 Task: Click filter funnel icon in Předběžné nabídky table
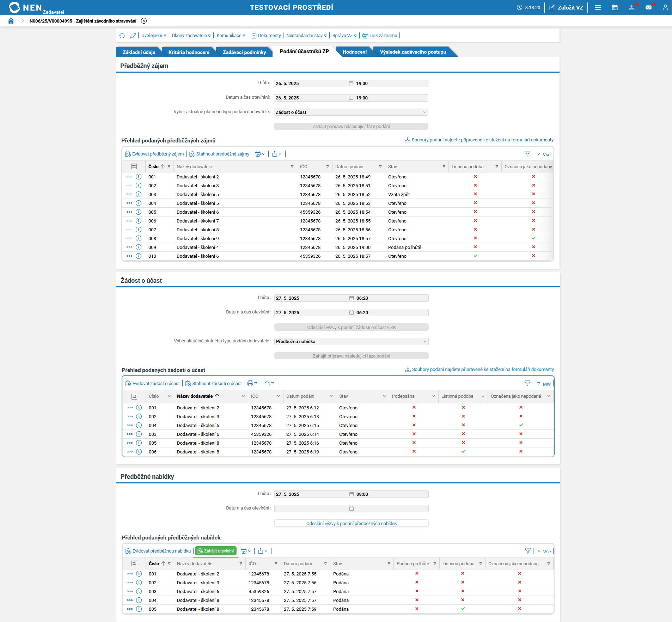pyautogui.click(x=527, y=551)
